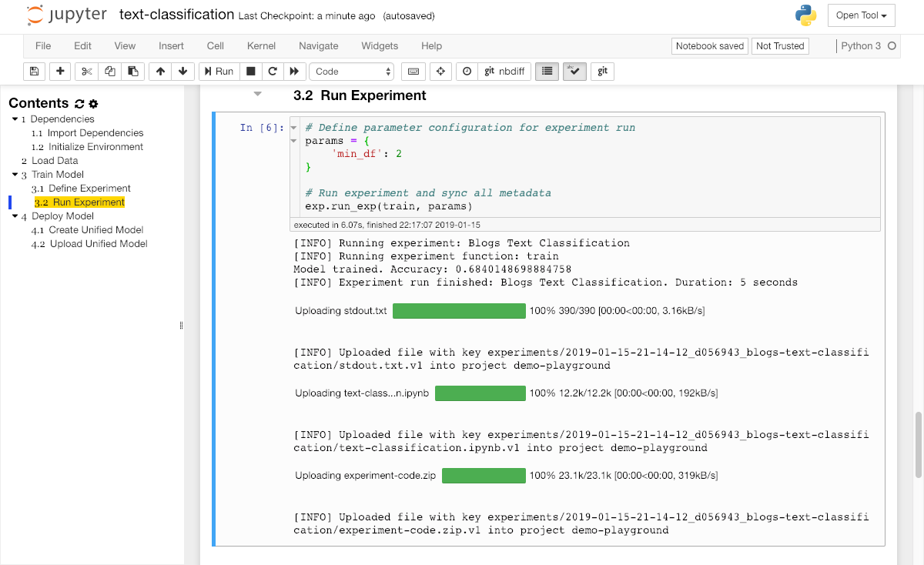The width and height of the screenshot is (924, 565).
Task: Open the Kernel menu
Action: 261,46
